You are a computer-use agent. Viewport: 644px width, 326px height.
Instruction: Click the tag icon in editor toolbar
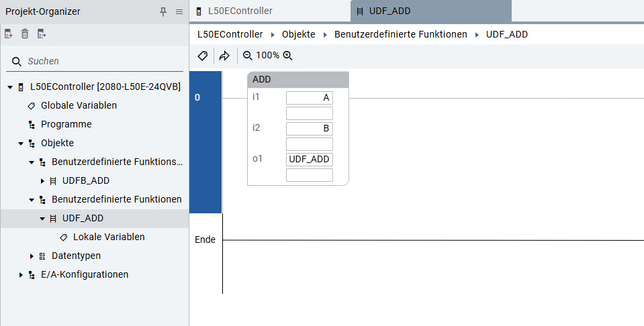click(203, 56)
